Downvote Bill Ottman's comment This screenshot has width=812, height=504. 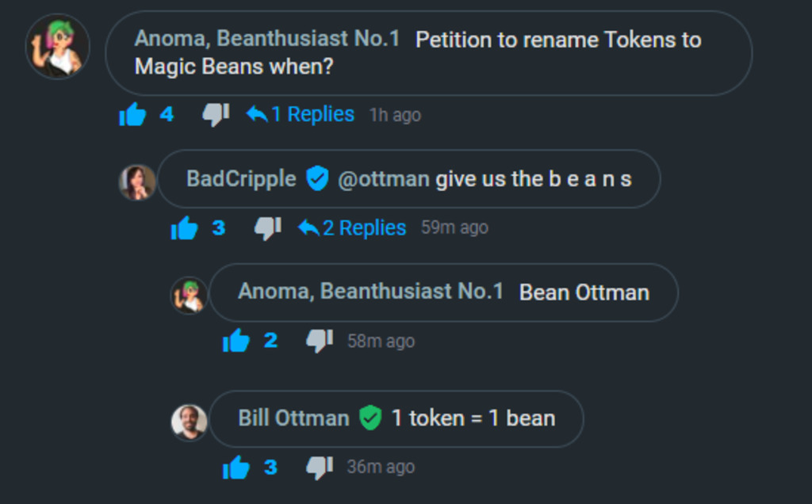[x=320, y=468]
